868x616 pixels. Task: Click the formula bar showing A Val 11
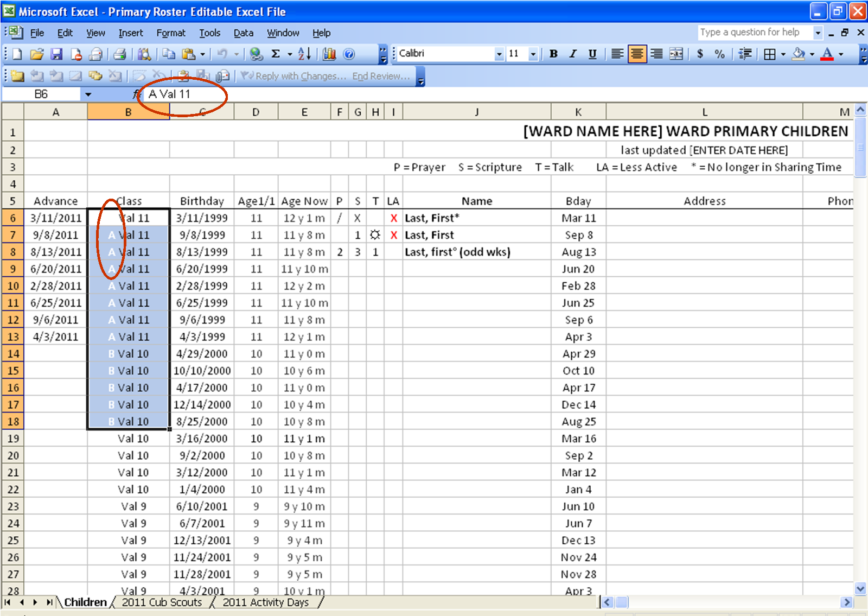(x=168, y=93)
